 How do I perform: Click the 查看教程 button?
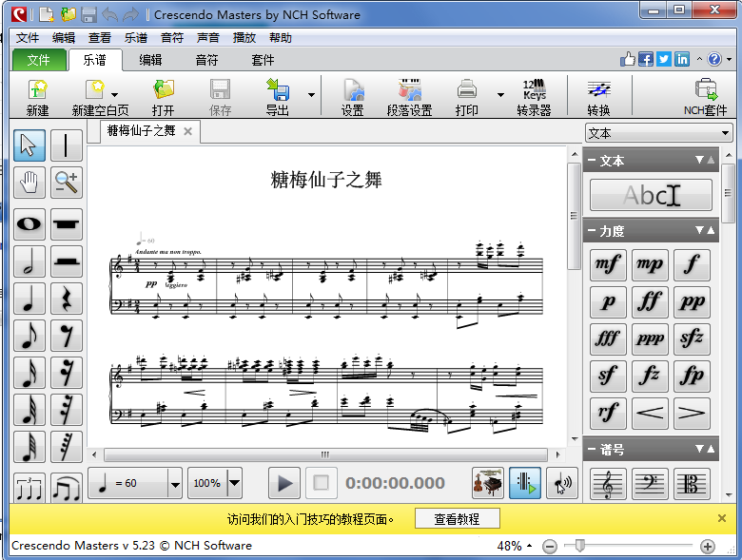458,519
